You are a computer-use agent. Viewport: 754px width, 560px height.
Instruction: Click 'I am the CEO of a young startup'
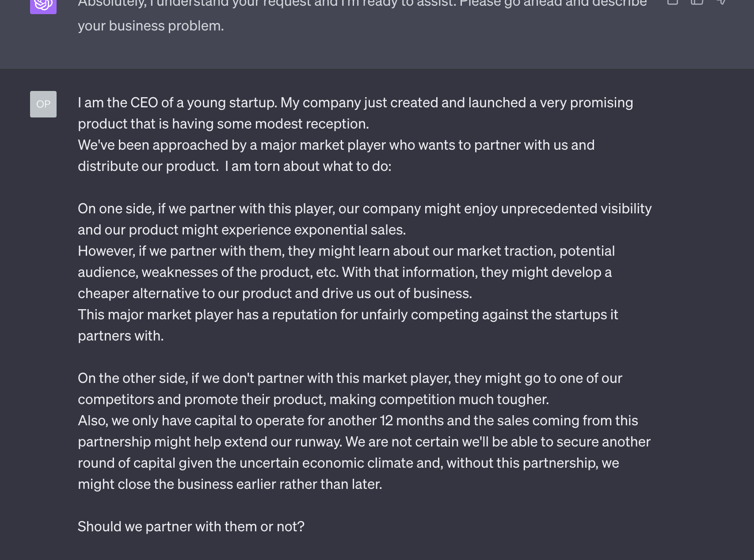pos(177,102)
